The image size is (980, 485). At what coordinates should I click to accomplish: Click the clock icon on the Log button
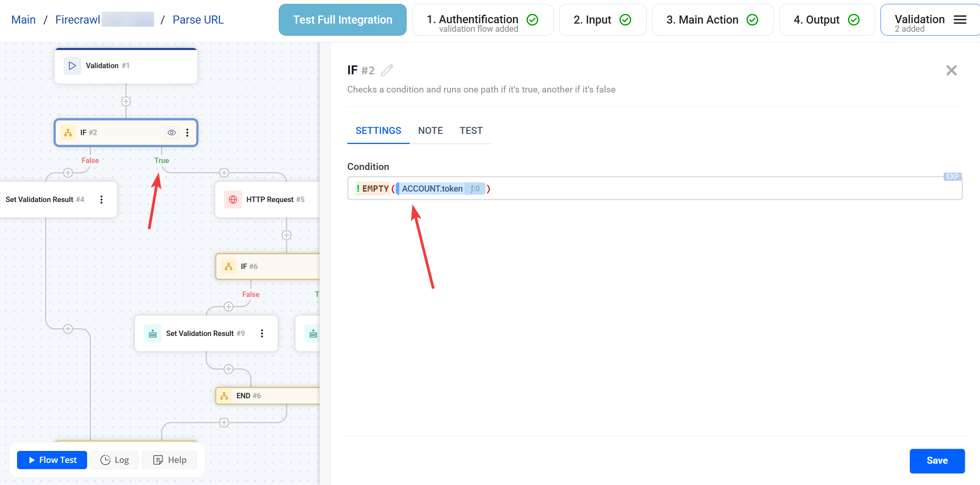(x=105, y=460)
